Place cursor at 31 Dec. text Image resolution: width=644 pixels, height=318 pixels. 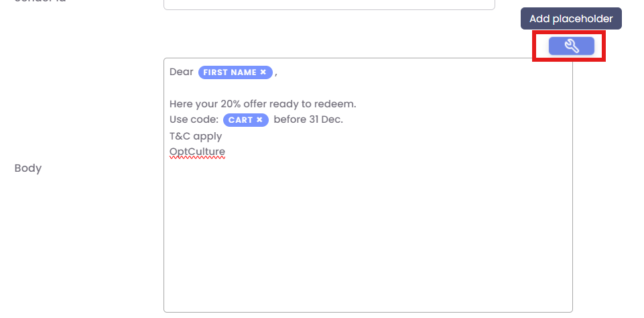point(326,120)
